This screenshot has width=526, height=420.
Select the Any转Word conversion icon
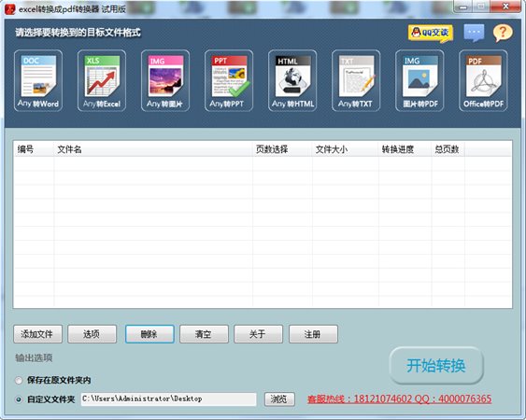pyautogui.click(x=38, y=81)
